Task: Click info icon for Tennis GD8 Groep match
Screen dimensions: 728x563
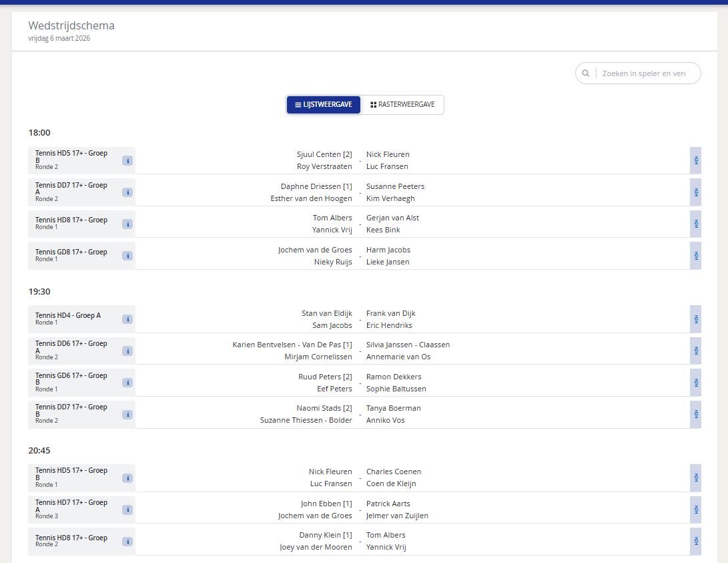Action: click(127, 256)
